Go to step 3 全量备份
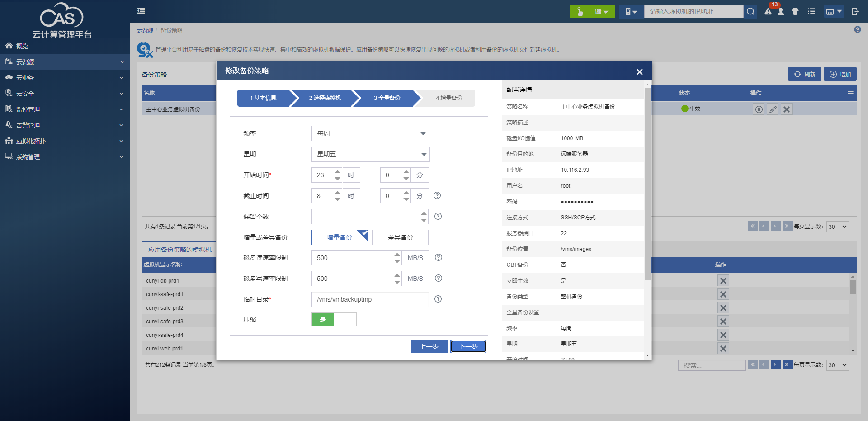The image size is (868, 421). 387,98
